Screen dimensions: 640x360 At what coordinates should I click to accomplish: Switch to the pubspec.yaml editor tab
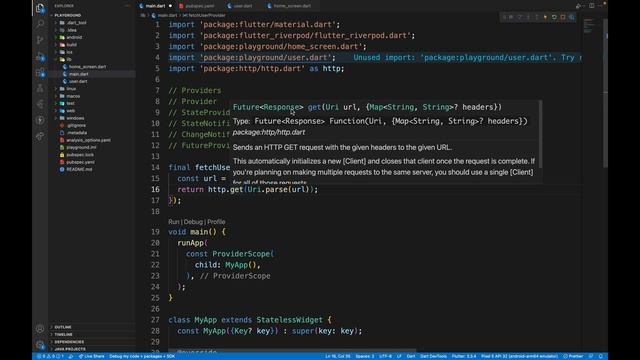pyautogui.click(x=200, y=6)
